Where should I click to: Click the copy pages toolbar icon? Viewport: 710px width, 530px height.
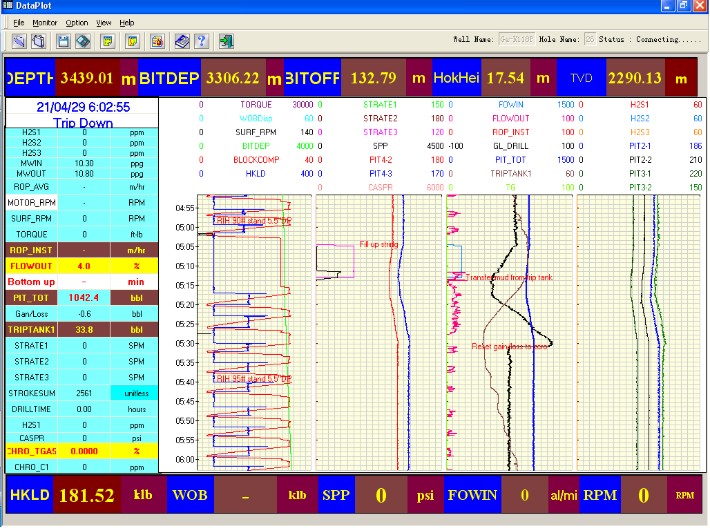pos(38,41)
